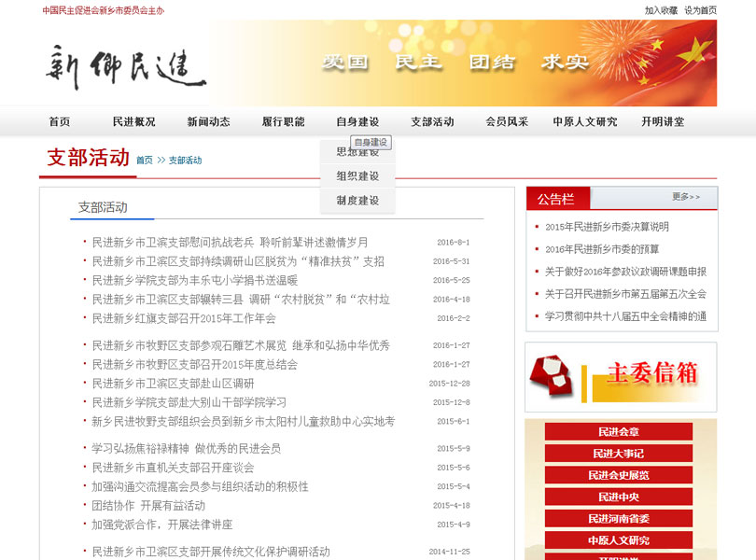
Task: Open 会员风采 in the navigation bar
Action: (x=507, y=121)
